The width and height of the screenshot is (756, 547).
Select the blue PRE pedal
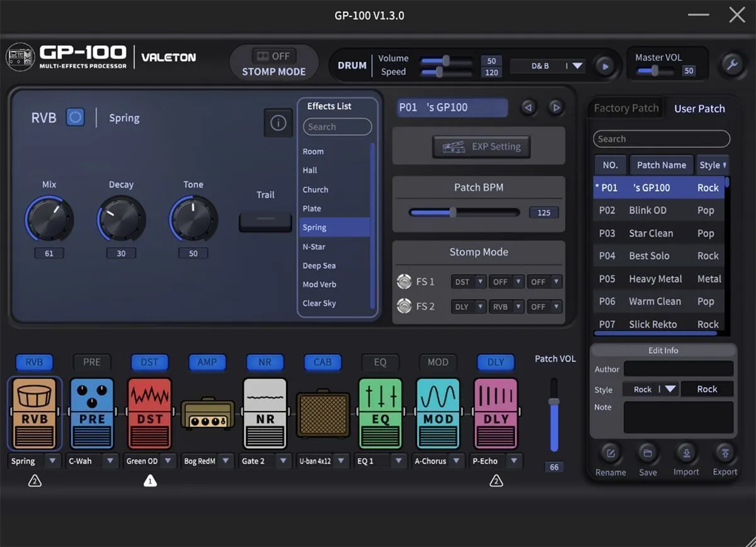point(92,412)
